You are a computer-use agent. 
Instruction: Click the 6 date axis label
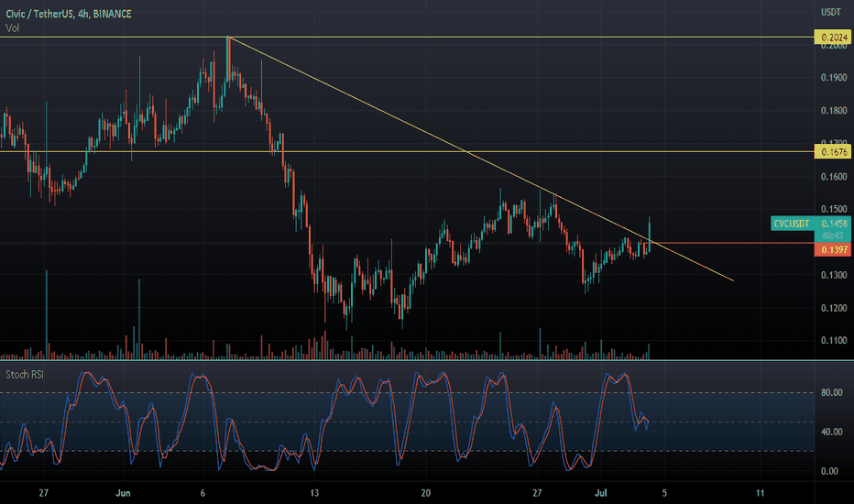(203, 493)
